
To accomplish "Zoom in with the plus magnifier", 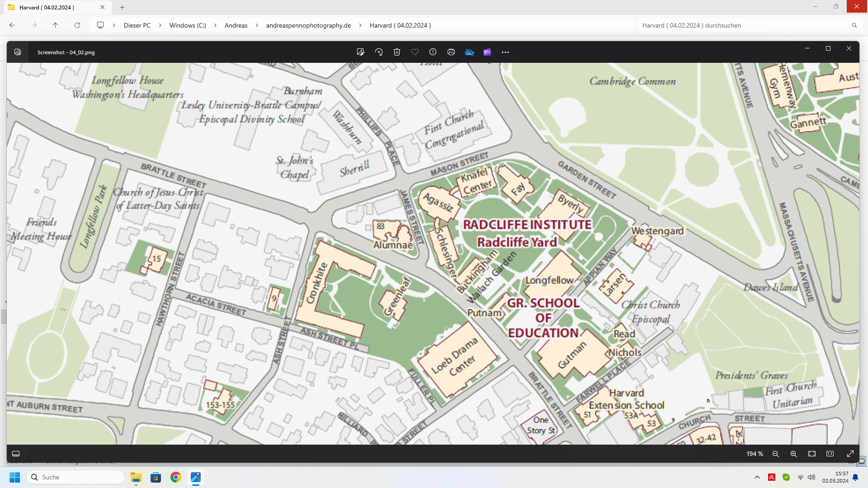I will click(x=794, y=454).
